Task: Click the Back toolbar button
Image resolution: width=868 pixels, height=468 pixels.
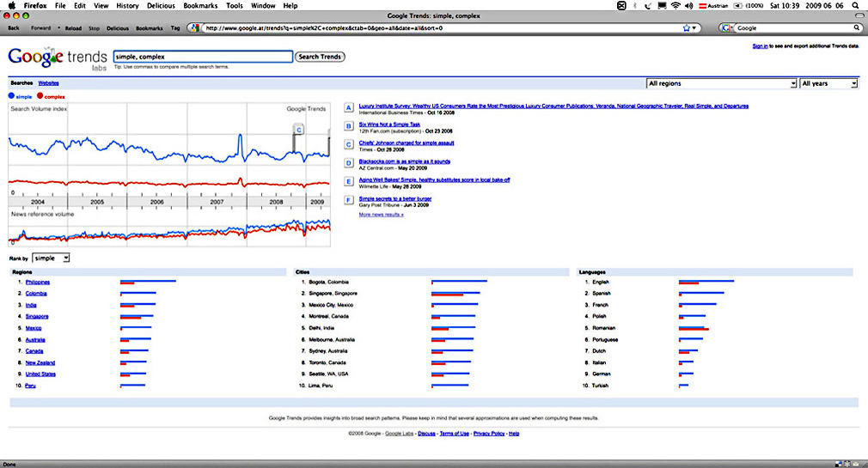Action: 14,27
